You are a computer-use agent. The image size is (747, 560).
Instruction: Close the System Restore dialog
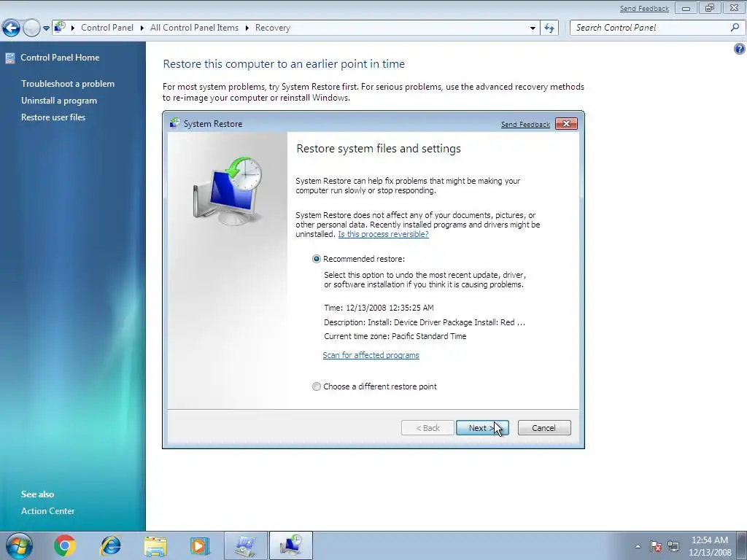click(x=566, y=124)
